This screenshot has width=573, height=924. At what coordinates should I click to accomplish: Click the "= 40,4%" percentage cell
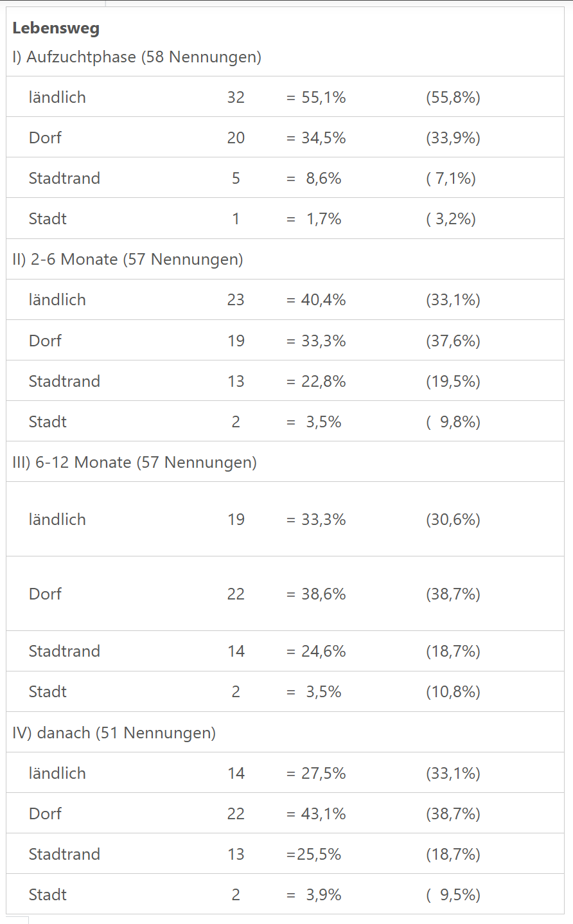(x=316, y=300)
